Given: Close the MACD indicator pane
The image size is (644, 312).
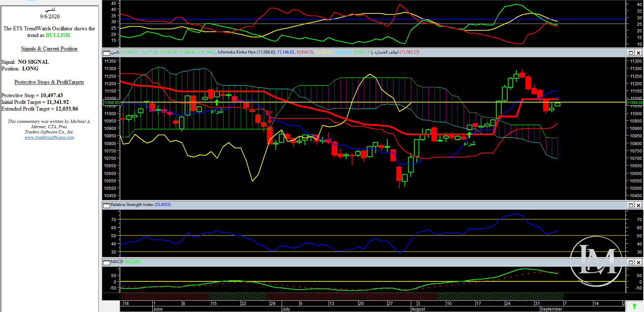Looking at the screenshot, I should [x=638, y=262].
